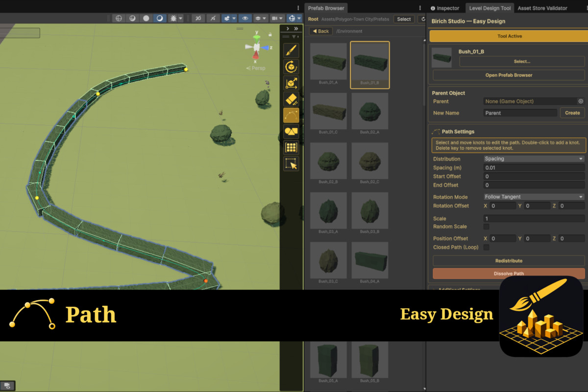Switch to the Inspector tab

tap(445, 8)
